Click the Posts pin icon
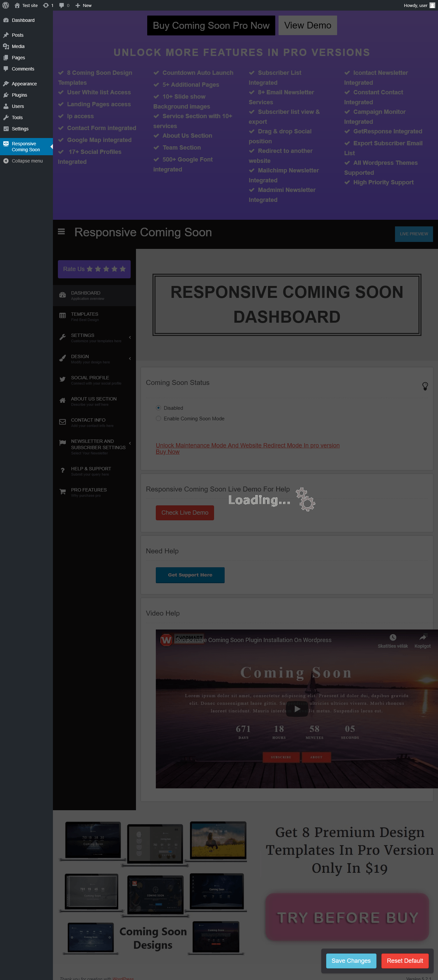The width and height of the screenshot is (438, 980). click(6, 35)
